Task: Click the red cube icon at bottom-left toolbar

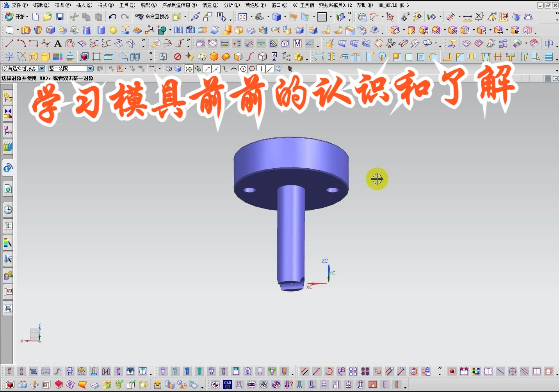Action: pos(10,385)
